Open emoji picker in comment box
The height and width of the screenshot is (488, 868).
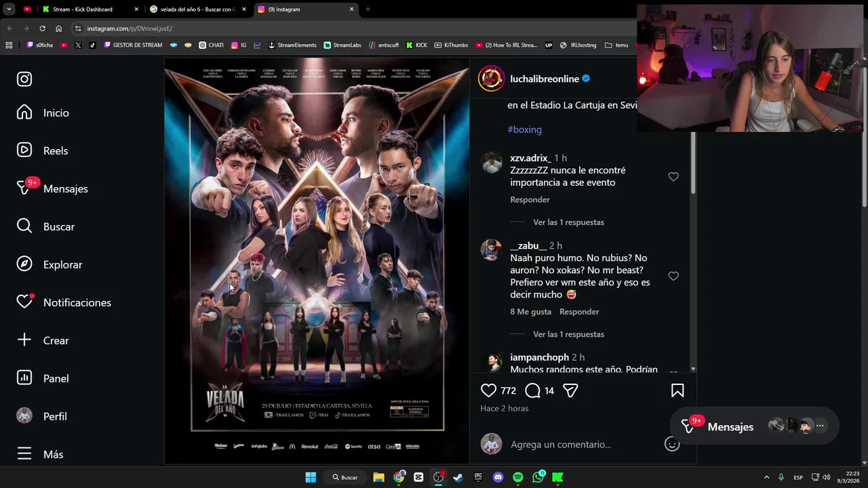coord(672,445)
